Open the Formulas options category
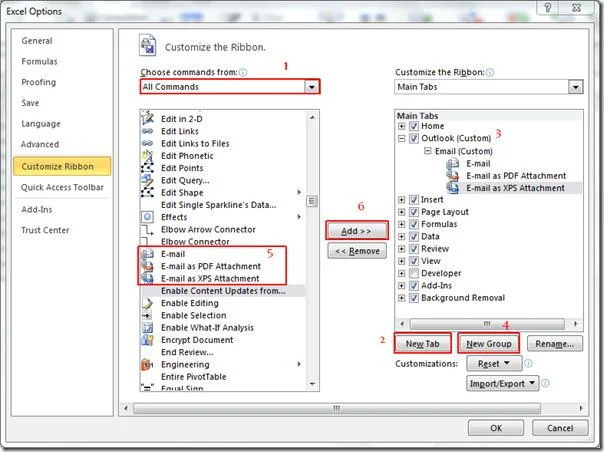 click(39, 62)
